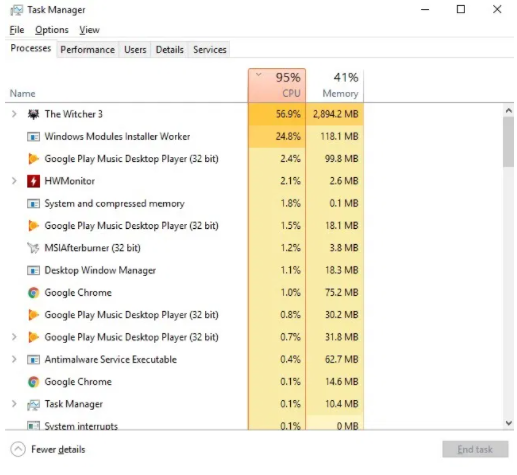Maximize the Task Manager window
This screenshot has width=517, height=475.
(x=461, y=9)
